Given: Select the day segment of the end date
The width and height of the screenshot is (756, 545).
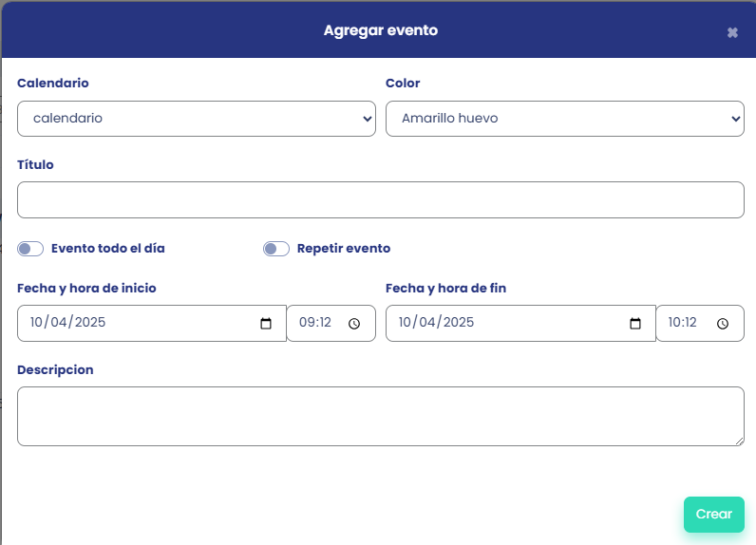Looking at the screenshot, I should 406,323.
